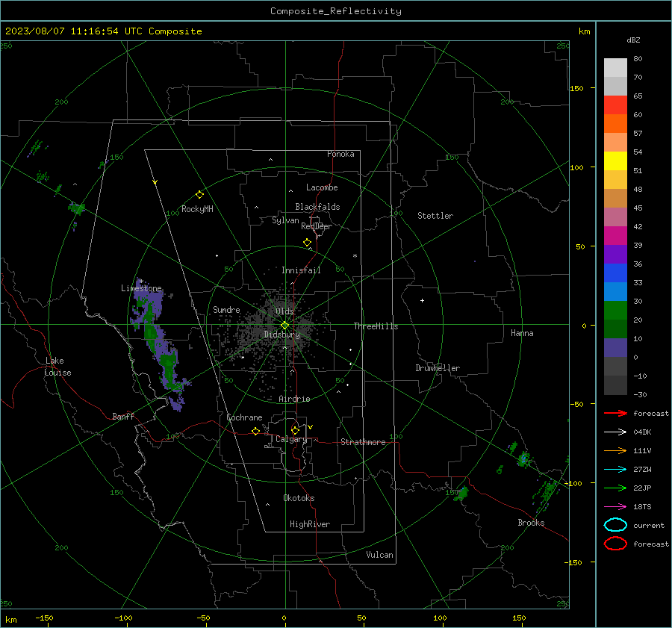Click the yellow diamond marker near Cochrane

(256, 431)
